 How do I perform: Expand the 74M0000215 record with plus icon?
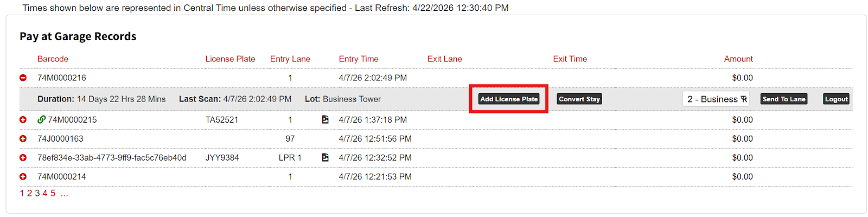point(23,120)
